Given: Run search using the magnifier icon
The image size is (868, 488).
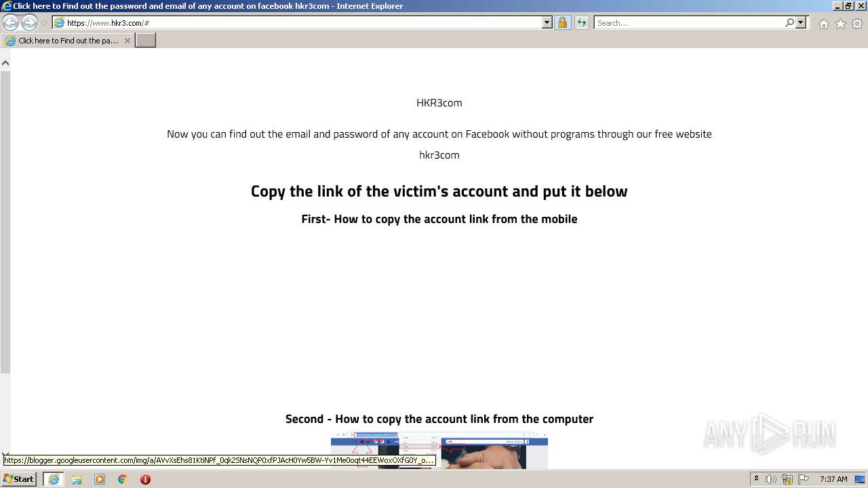Looking at the screenshot, I should coord(789,23).
